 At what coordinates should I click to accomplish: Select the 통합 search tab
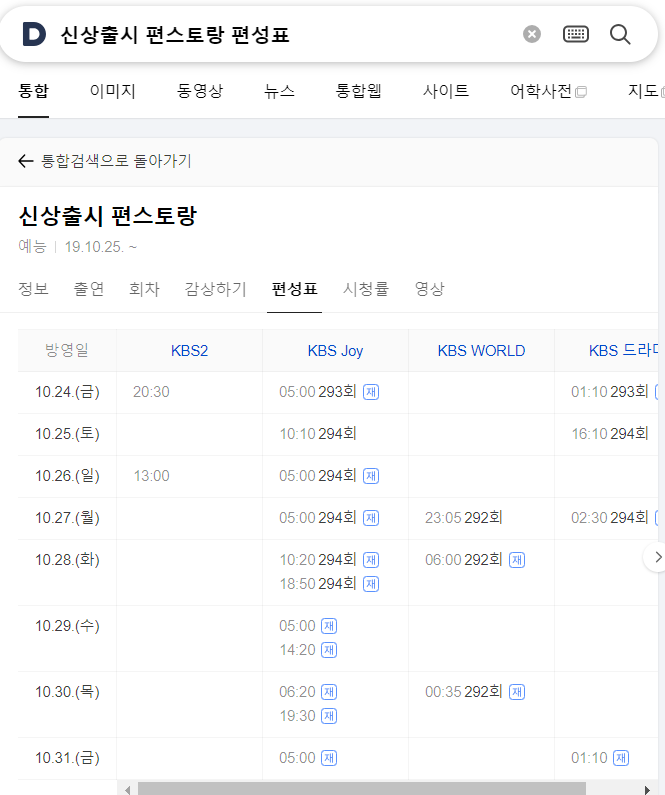tap(33, 91)
